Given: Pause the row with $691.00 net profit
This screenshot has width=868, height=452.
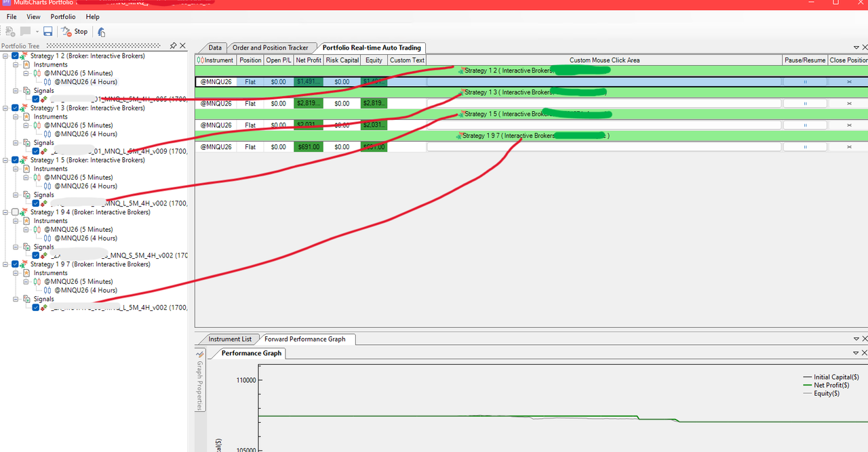Looking at the screenshot, I should pos(805,147).
